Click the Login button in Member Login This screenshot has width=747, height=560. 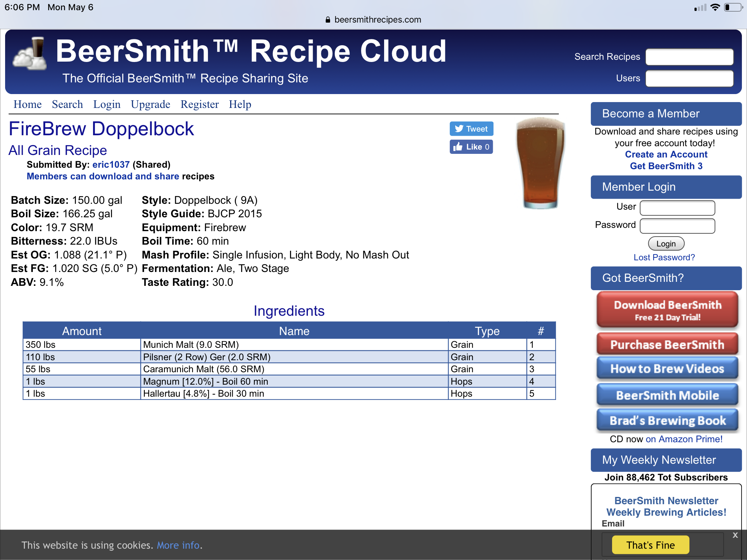pos(666,244)
